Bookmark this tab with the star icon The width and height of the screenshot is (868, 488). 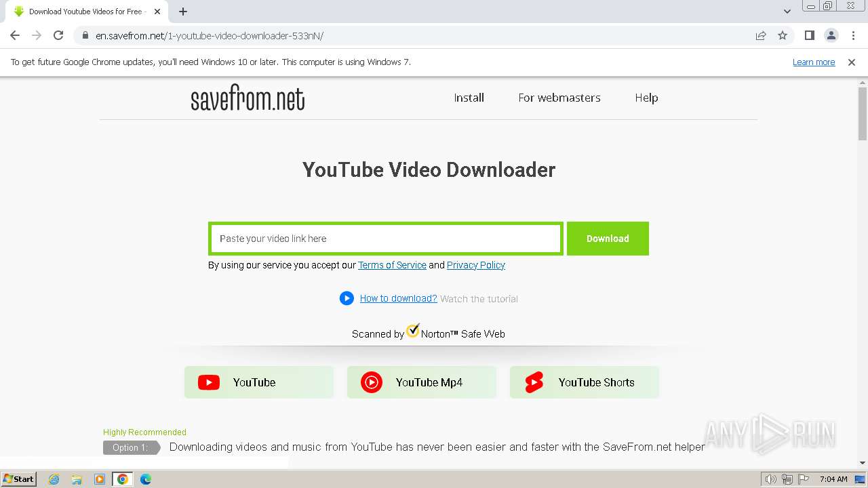click(x=783, y=35)
